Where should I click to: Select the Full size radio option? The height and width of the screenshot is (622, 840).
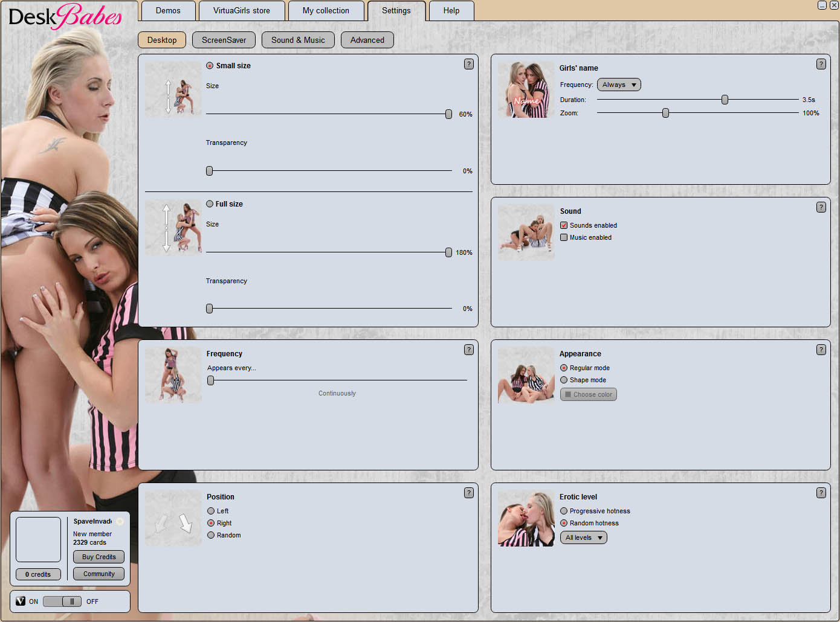[x=210, y=204]
